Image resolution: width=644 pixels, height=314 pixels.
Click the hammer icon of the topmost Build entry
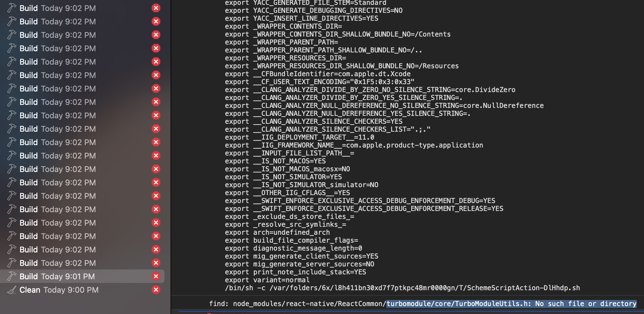coord(11,8)
